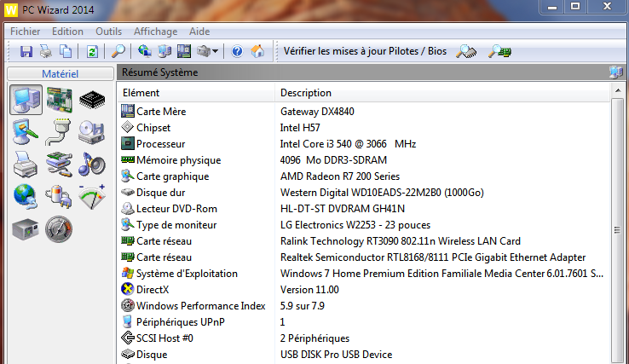The width and height of the screenshot is (629, 364).
Task: Click Vérifier les mises à jour Pilotes / Bios
Action: click(x=365, y=51)
